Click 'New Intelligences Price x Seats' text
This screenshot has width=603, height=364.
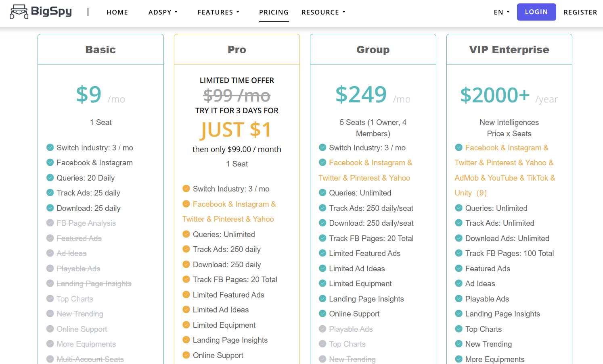[x=509, y=128]
